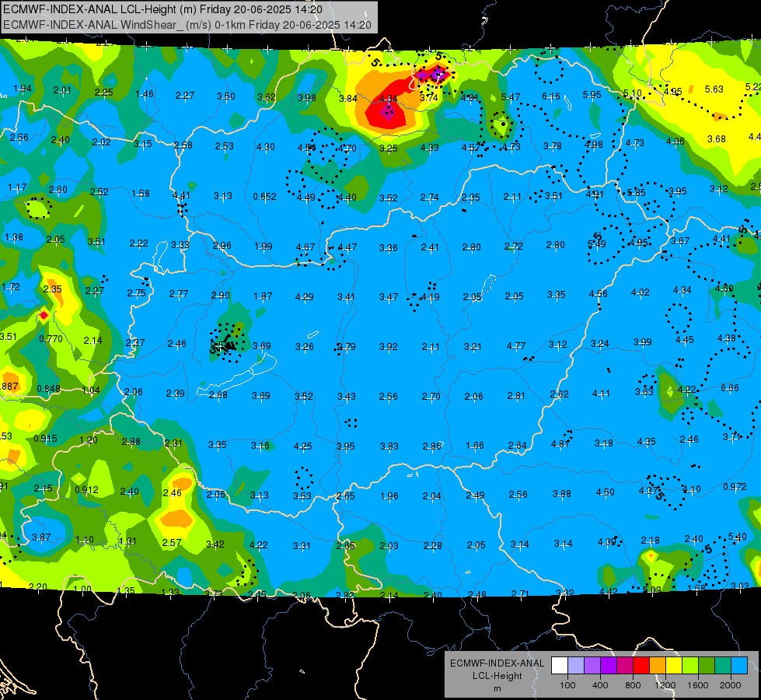Click the legend label 800
Image resolution: width=761 pixels, height=700 pixels.
coord(633,685)
